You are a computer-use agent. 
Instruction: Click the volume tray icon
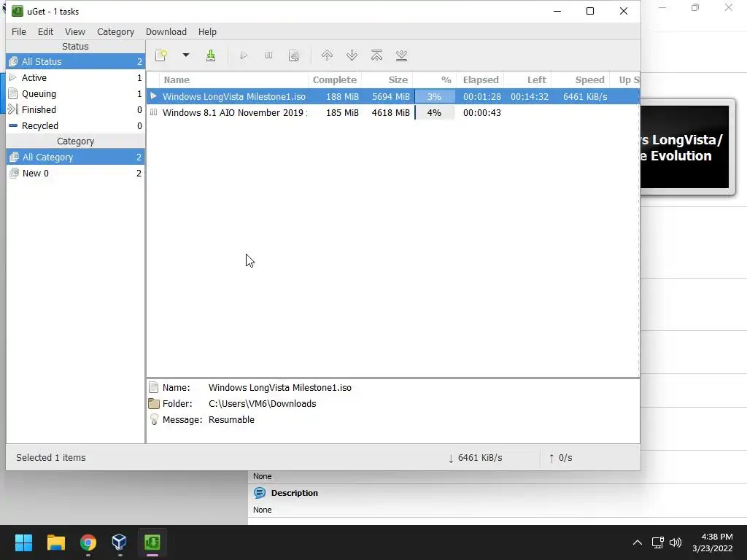[x=676, y=542]
